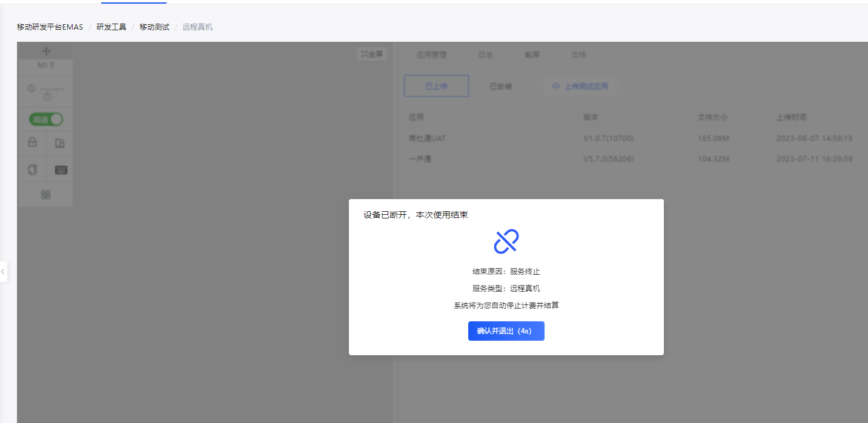
Task: Click breadcrumb 研发工具
Action: (x=111, y=27)
